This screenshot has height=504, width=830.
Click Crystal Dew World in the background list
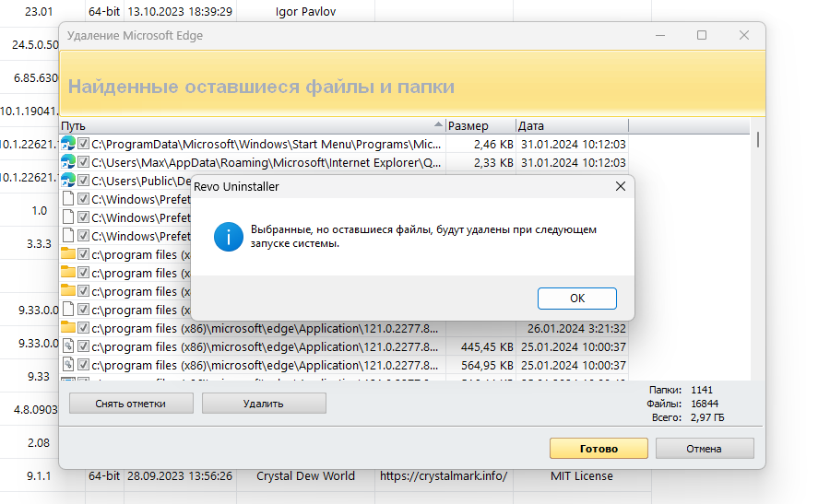coord(305,476)
